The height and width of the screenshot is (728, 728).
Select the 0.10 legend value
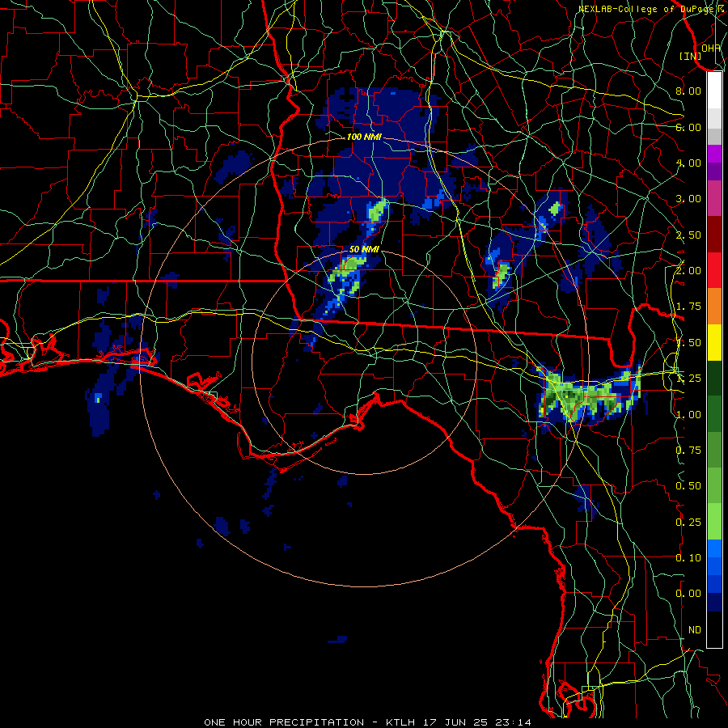pos(688,558)
